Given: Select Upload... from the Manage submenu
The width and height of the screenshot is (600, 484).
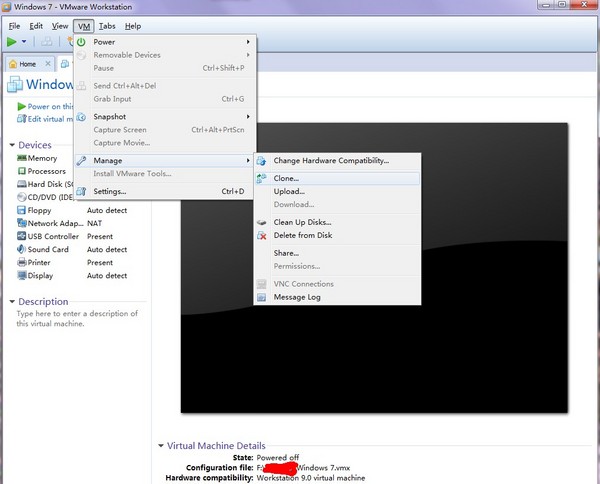Looking at the screenshot, I should (288, 191).
